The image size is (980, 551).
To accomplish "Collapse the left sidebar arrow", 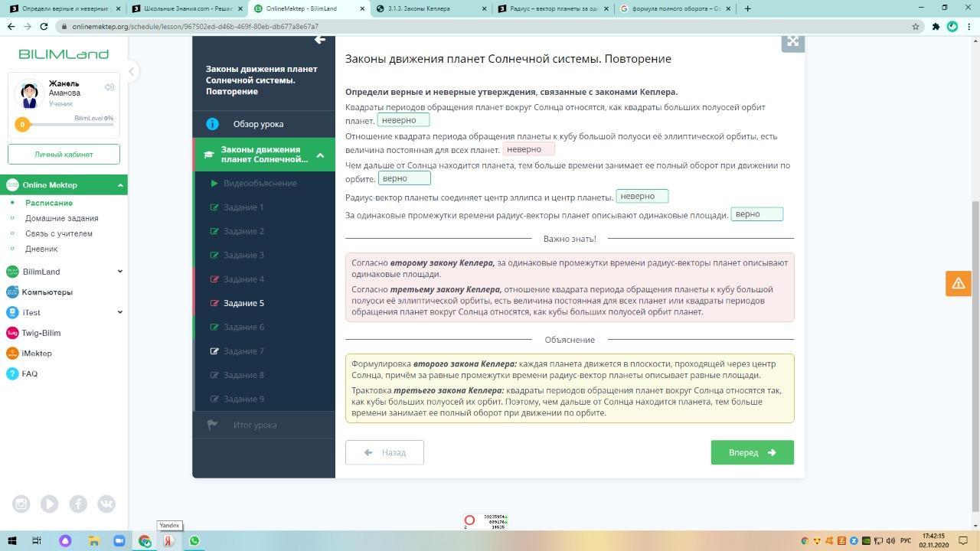I will coord(131,72).
